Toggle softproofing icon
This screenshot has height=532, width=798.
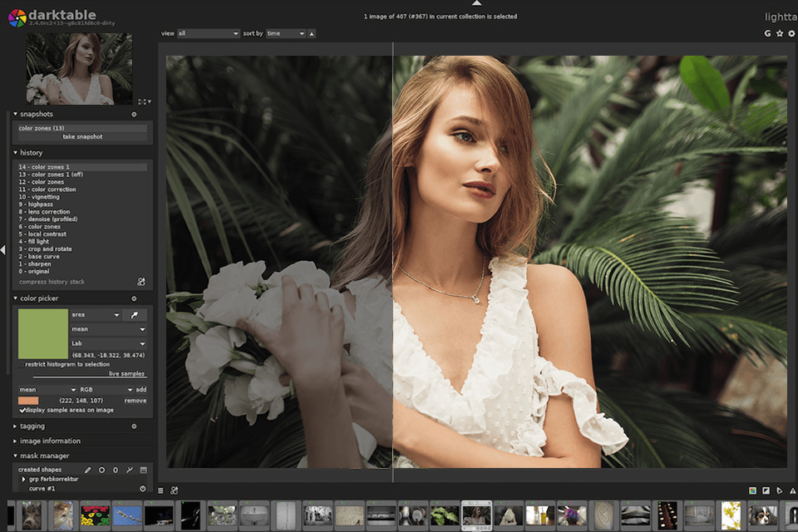point(779,490)
